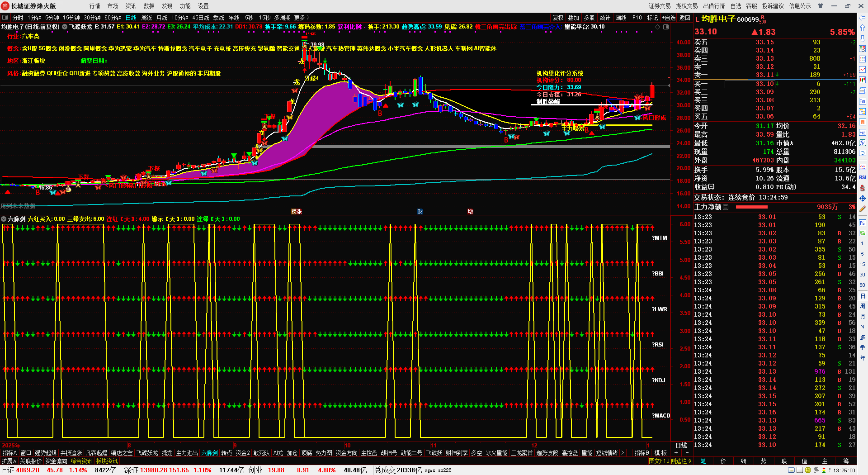Click the diamond icon at chart top-right
868x475 pixels.
pyautogui.click(x=657, y=27)
